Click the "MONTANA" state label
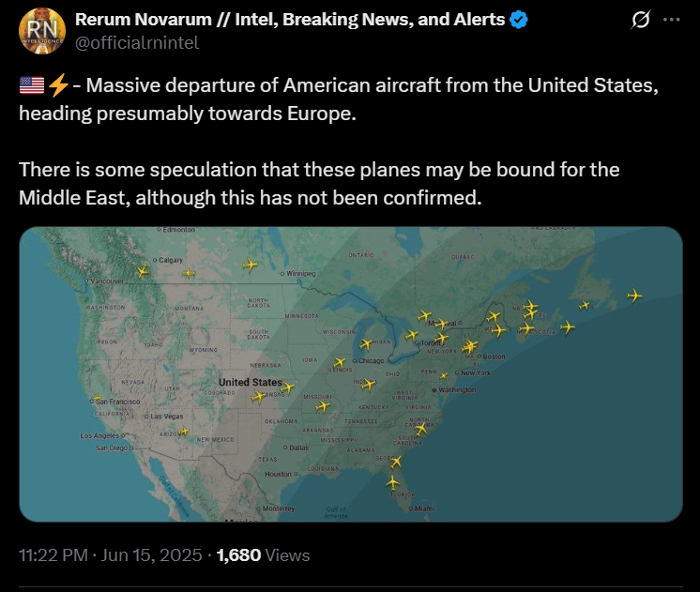The height and width of the screenshot is (592, 700). point(190,308)
